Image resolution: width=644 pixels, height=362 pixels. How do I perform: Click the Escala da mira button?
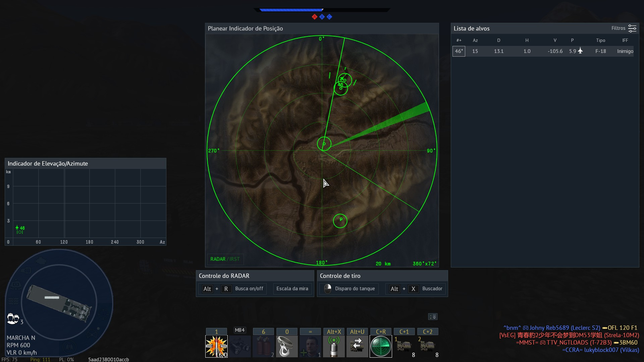coord(292,289)
